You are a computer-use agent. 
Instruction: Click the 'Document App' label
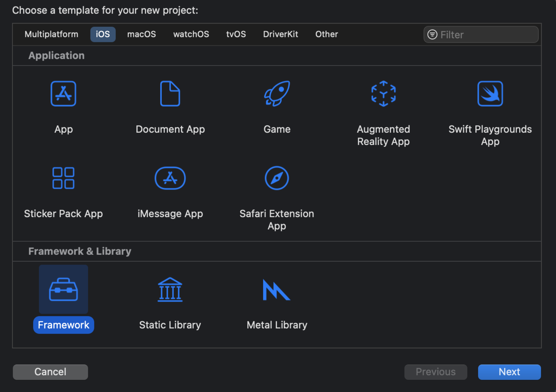(x=170, y=129)
